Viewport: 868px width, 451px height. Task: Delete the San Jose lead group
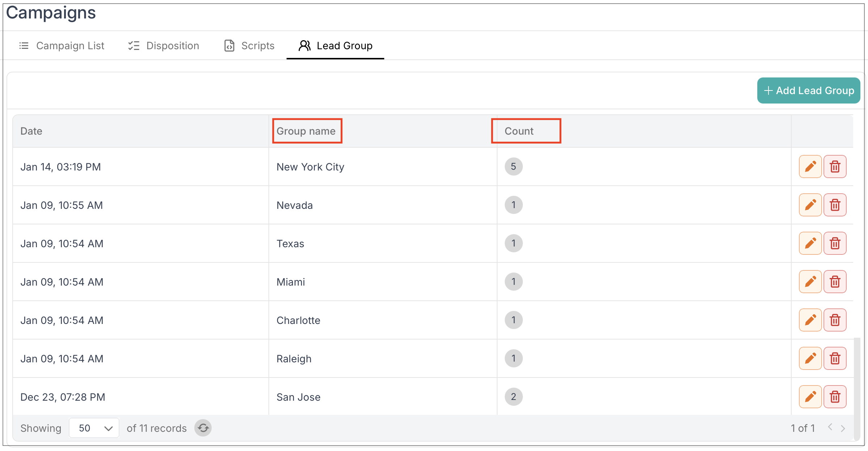coord(835,397)
